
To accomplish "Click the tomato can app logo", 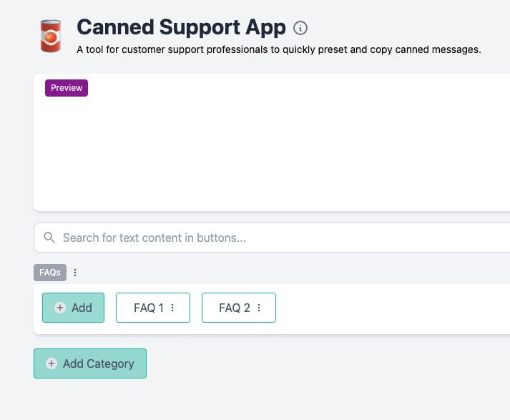I will (51, 36).
